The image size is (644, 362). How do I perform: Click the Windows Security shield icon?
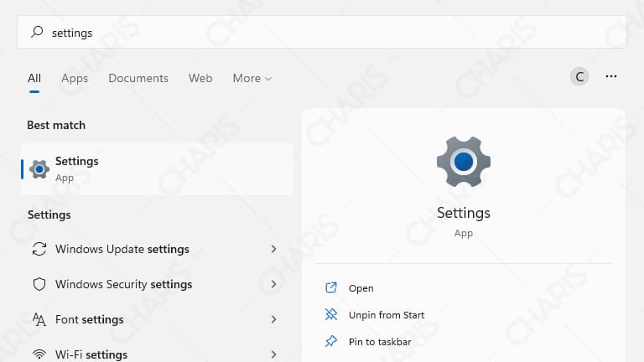pyautogui.click(x=39, y=284)
